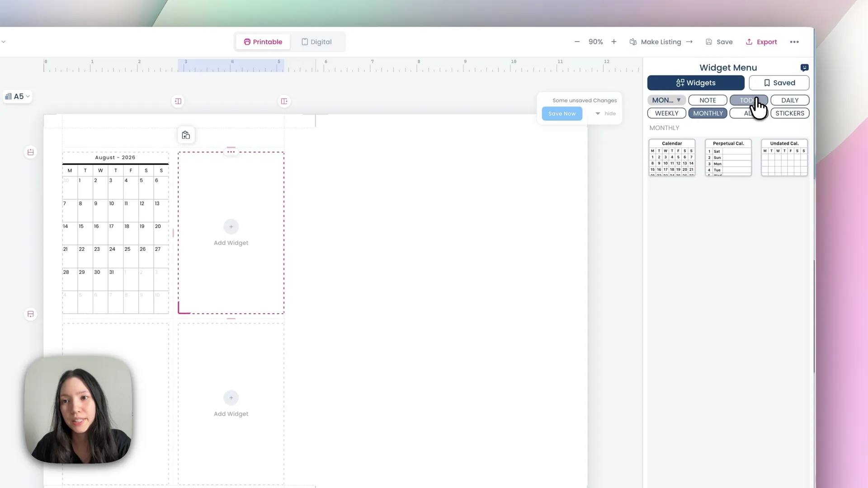Viewport: 868px width, 488px height.
Task: Select the Perpetual Cal. widget thumbnail
Action: (728, 158)
